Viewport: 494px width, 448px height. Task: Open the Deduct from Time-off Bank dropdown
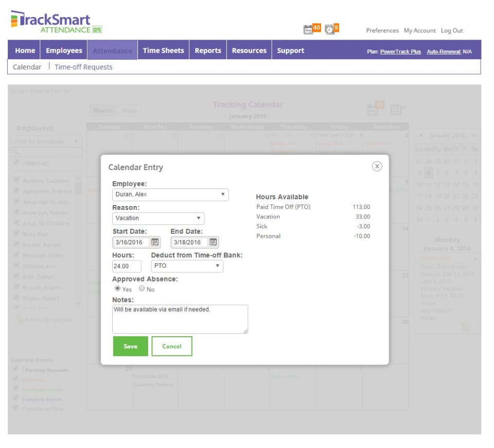[x=185, y=266]
